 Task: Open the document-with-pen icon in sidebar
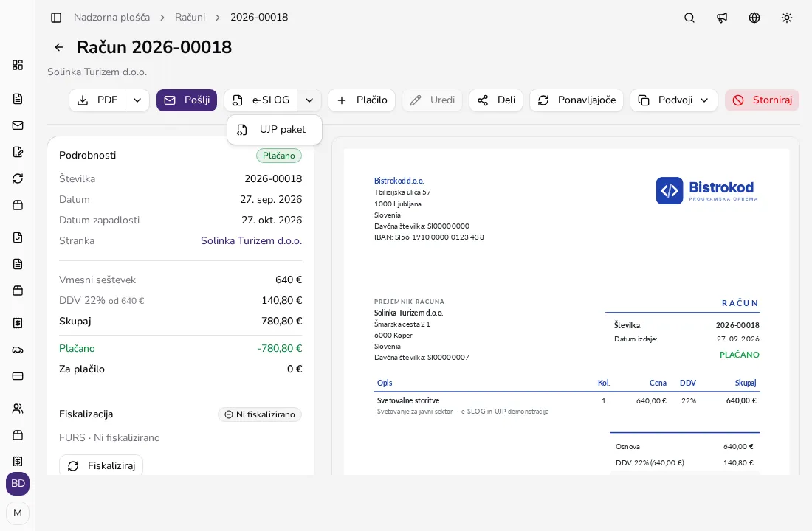point(18,152)
